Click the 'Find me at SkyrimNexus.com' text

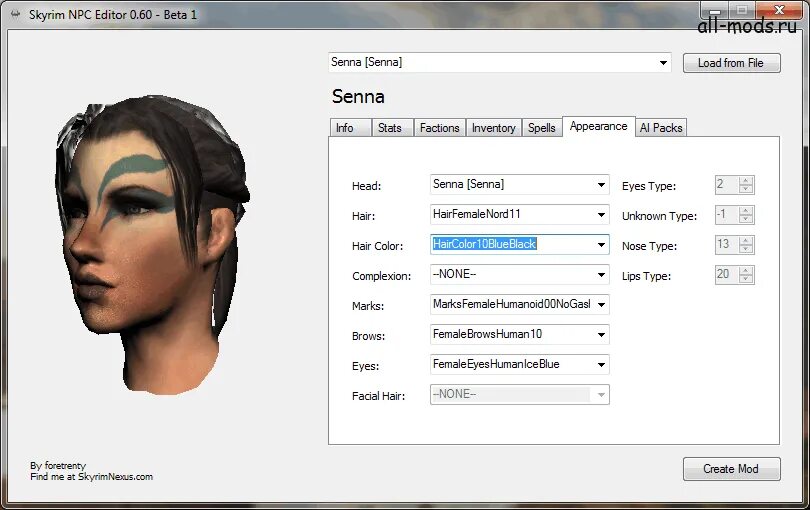click(x=91, y=477)
